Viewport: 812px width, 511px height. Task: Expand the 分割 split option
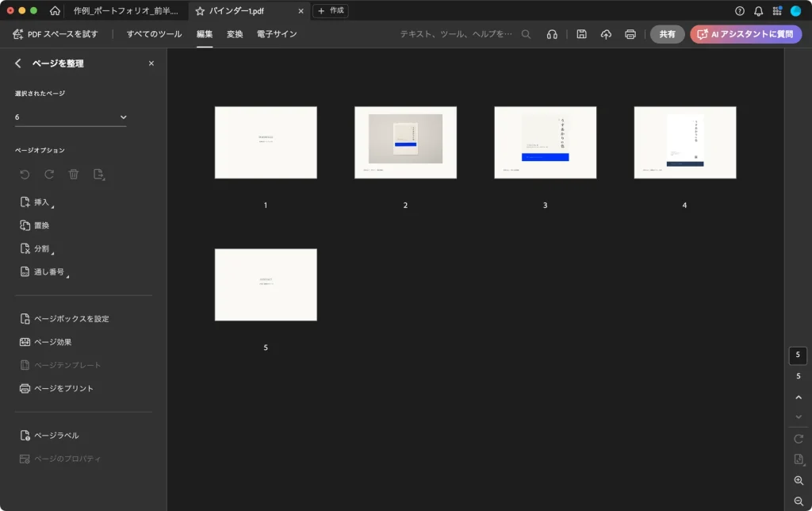(36, 249)
